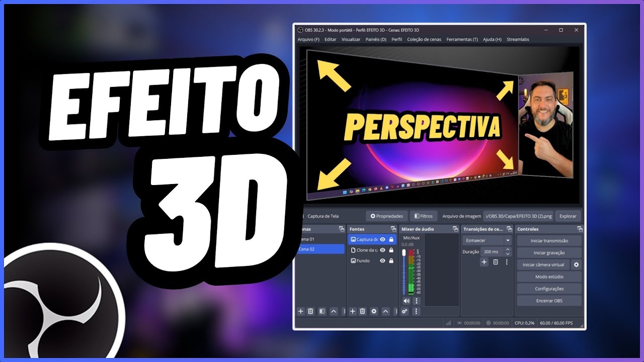Delete the selected scene using Cenas trash icon
The width and height of the screenshot is (644, 362).
310,311
